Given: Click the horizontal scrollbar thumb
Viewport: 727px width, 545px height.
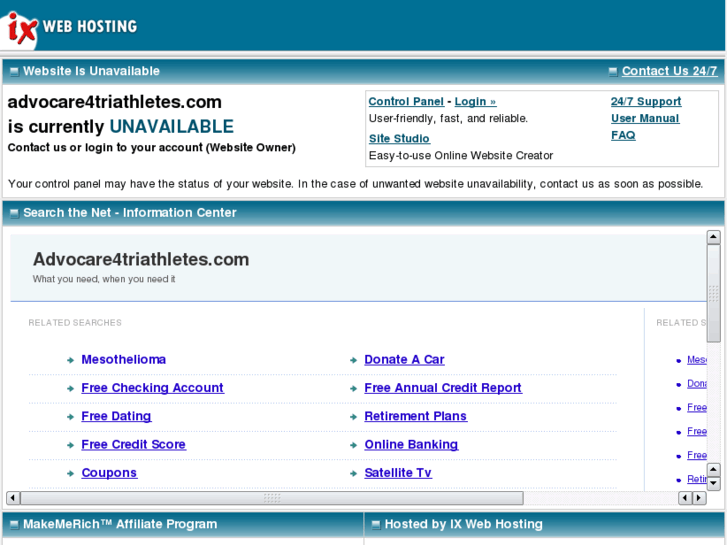Looking at the screenshot, I should pyautogui.click(x=272, y=498).
